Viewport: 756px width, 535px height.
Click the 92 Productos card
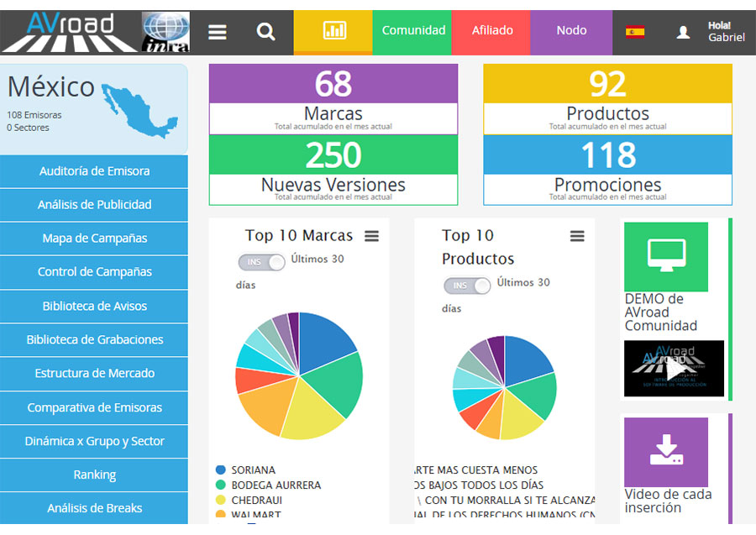[607, 99]
